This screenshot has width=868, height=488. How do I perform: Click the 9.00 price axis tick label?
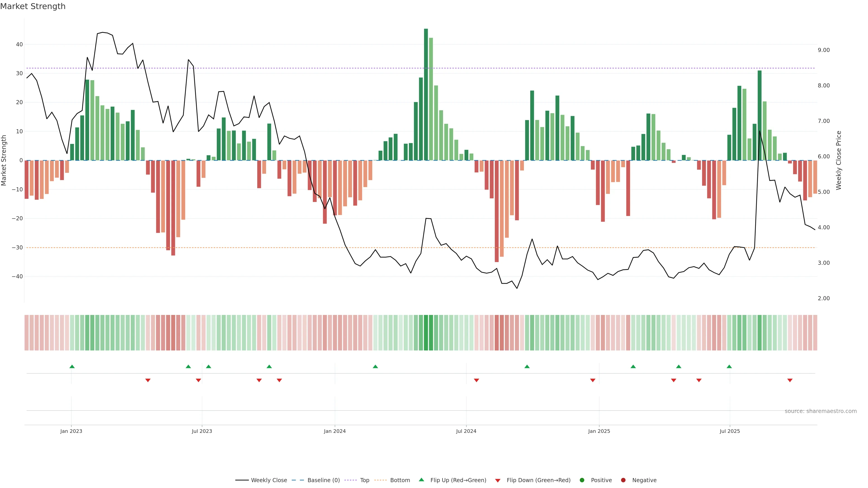point(823,50)
